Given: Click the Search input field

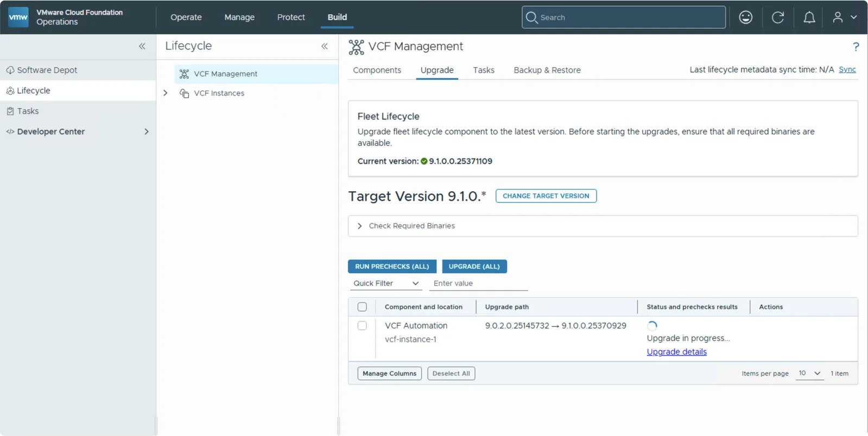Looking at the screenshot, I should point(624,17).
